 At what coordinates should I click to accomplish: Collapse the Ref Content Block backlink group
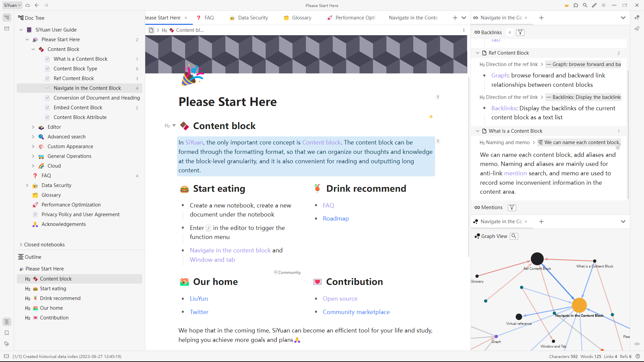[478, 53]
